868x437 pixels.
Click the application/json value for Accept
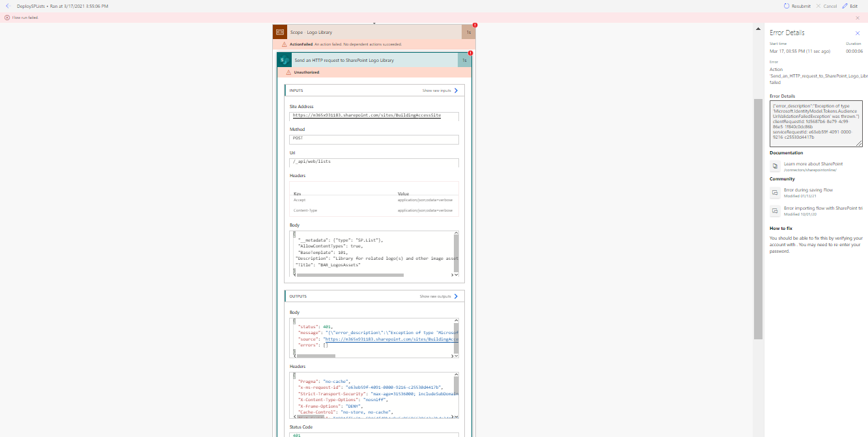(425, 200)
